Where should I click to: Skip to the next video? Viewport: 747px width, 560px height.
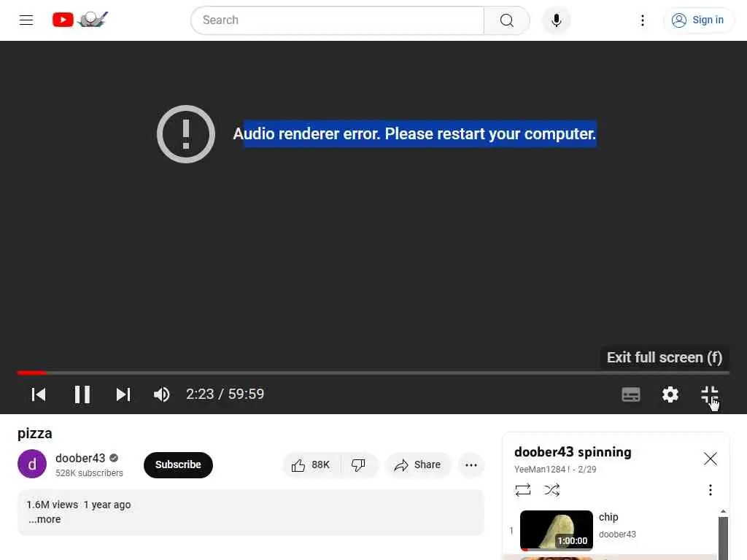click(123, 394)
